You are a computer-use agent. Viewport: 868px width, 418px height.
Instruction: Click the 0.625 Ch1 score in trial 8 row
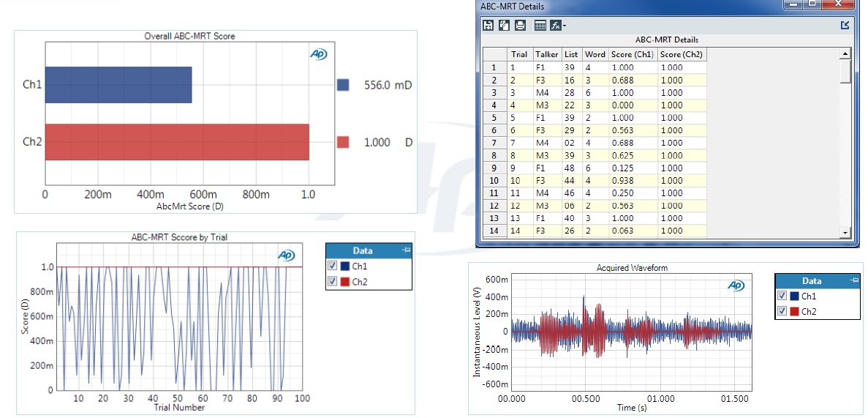(633, 155)
